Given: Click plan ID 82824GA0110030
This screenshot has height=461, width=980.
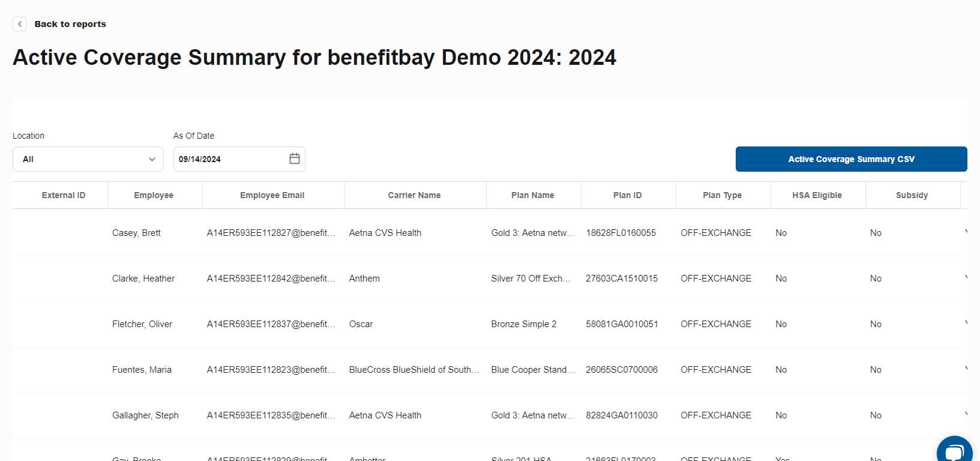Looking at the screenshot, I should (622, 415).
